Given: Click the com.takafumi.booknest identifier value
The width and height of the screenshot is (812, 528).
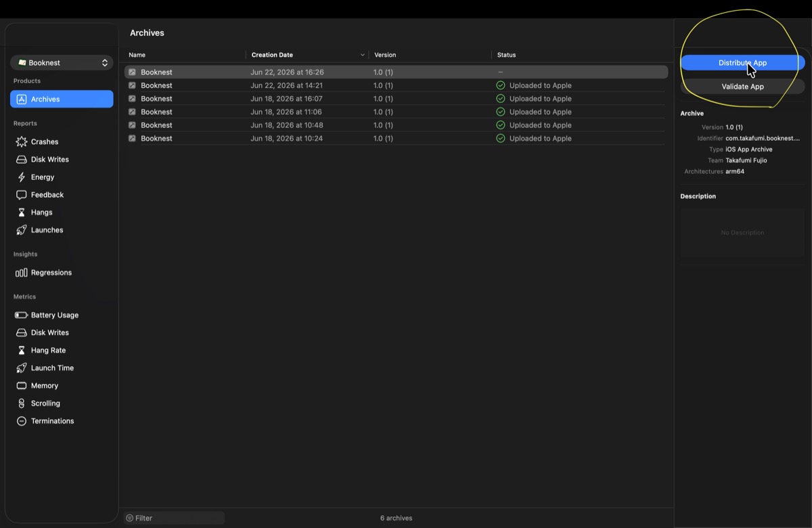Looking at the screenshot, I should (763, 138).
